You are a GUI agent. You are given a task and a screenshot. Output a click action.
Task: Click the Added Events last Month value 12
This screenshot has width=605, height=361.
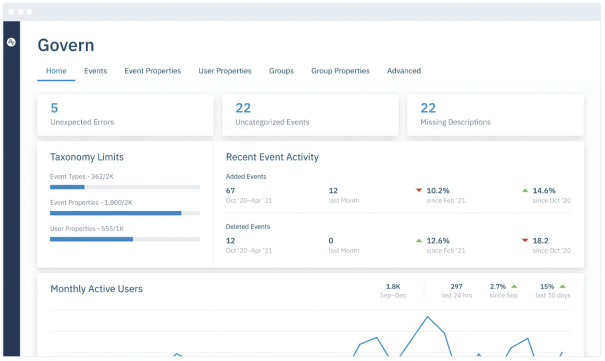(333, 191)
